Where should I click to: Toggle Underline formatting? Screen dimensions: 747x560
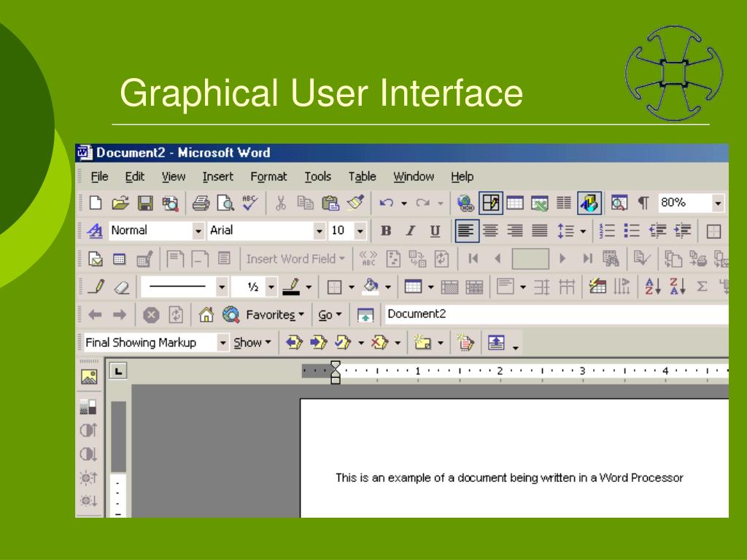pos(435,231)
